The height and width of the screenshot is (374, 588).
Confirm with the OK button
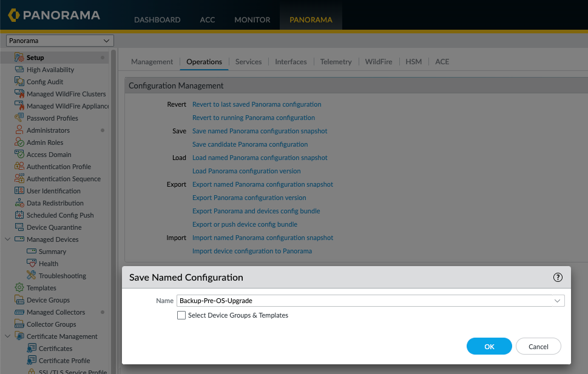[x=489, y=346]
